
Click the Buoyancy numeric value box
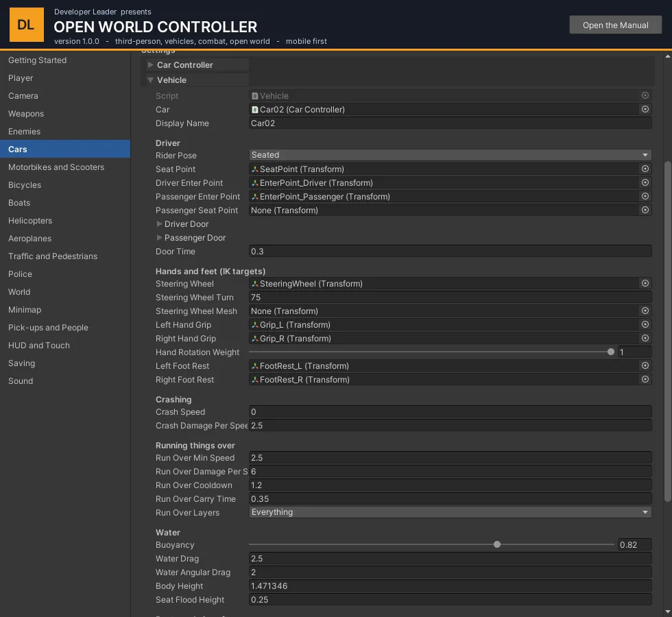635,544
